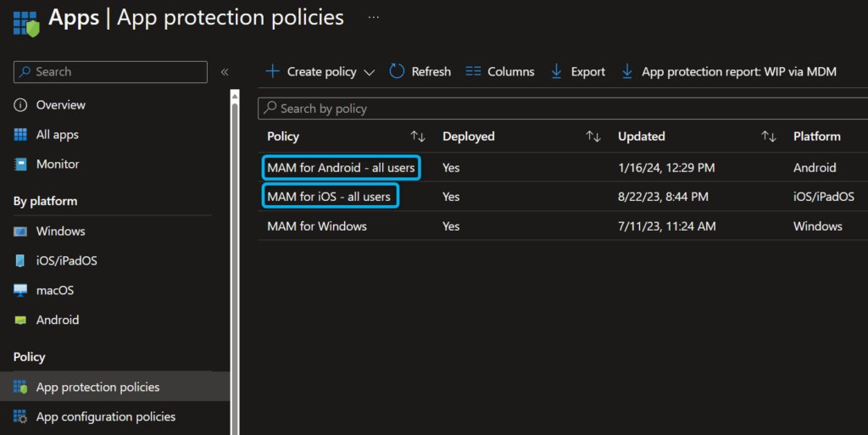Click the Create policy button
The image size is (868, 435).
(x=320, y=71)
